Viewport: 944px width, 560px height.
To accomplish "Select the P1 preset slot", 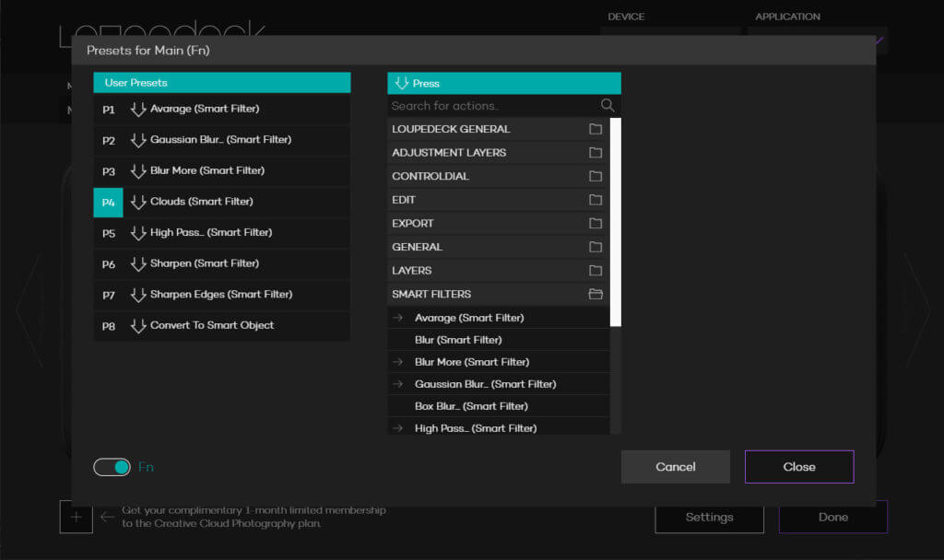I will click(x=109, y=110).
